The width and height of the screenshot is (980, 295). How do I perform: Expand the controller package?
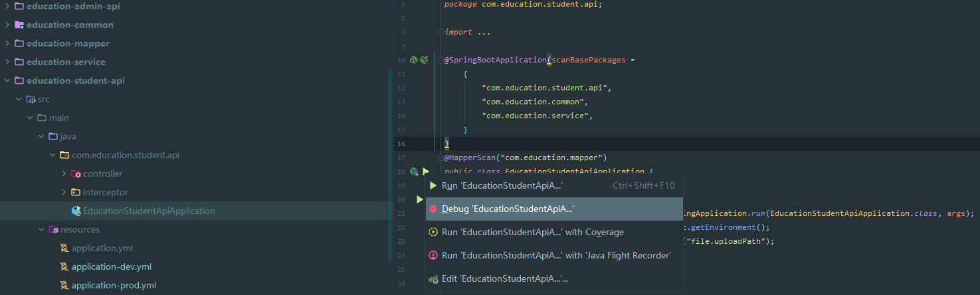point(64,173)
